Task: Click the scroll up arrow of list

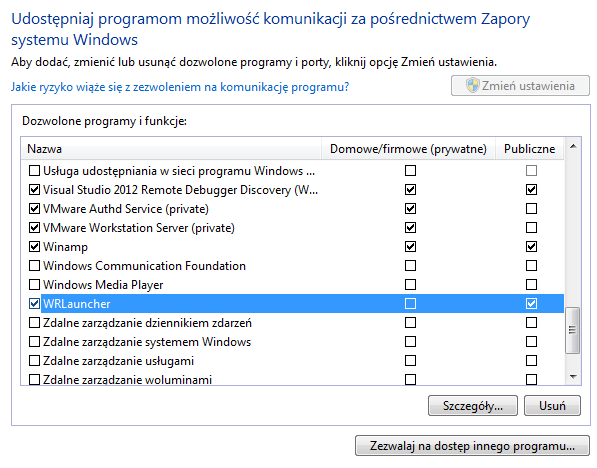Action: tap(573, 147)
